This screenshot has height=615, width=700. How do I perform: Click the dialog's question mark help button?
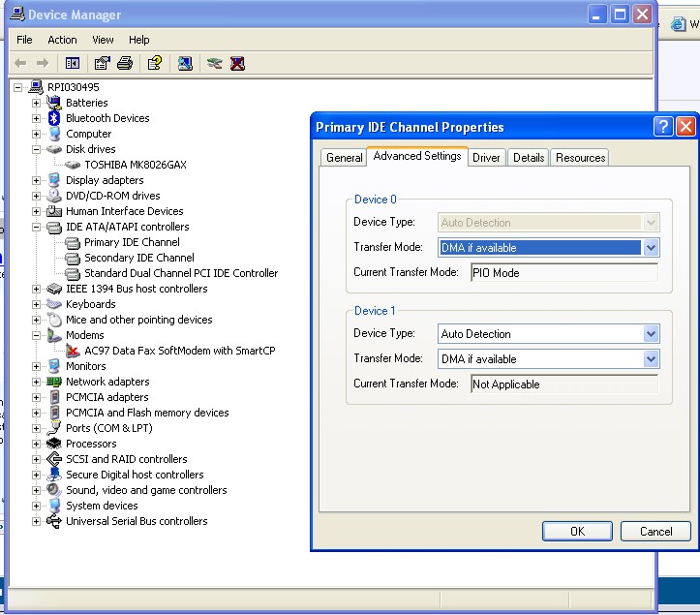[x=663, y=127]
